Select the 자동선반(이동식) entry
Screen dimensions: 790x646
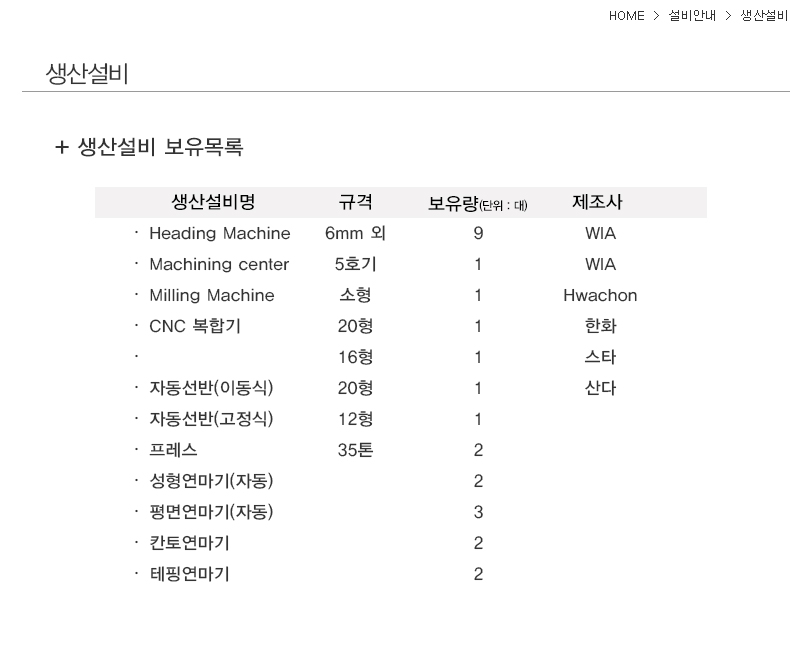click(x=211, y=388)
